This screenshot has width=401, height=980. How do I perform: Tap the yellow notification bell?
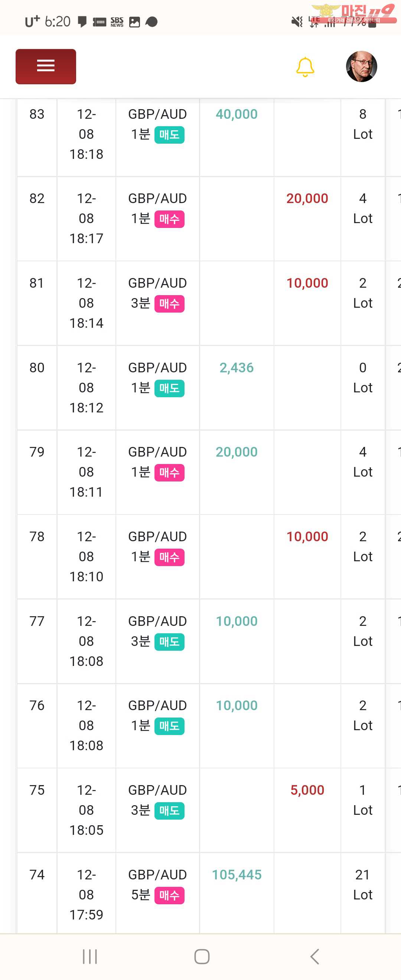[x=305, y=67]
